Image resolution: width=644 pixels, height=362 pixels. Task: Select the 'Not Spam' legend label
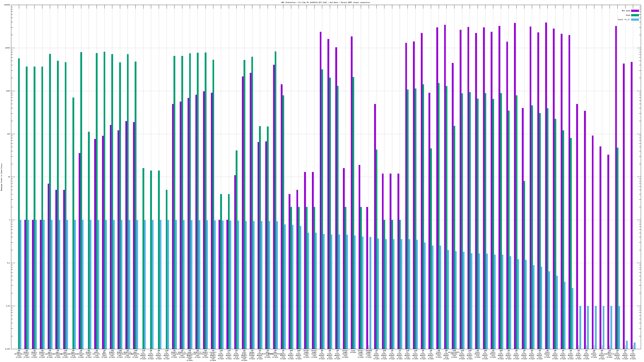point(626,11)
